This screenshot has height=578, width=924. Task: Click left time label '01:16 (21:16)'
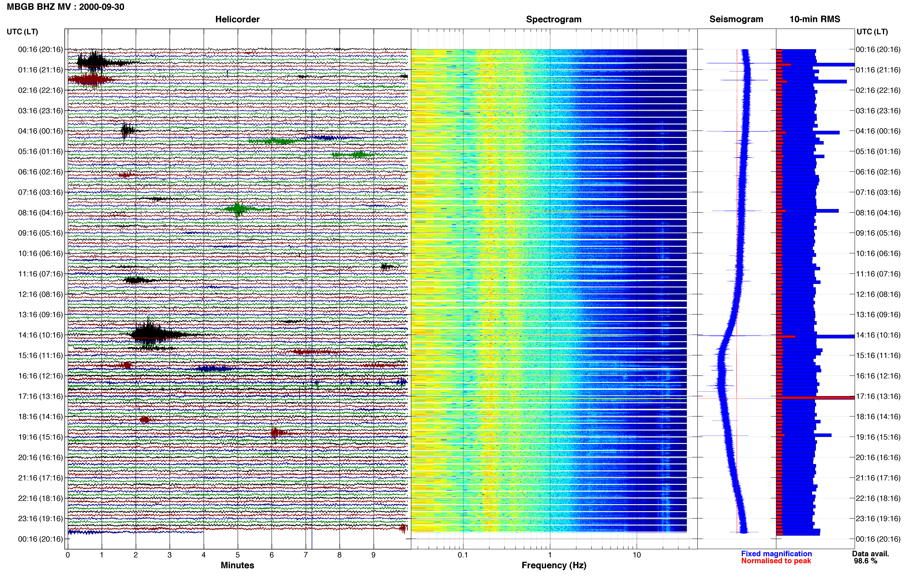[x=41, y=70]
